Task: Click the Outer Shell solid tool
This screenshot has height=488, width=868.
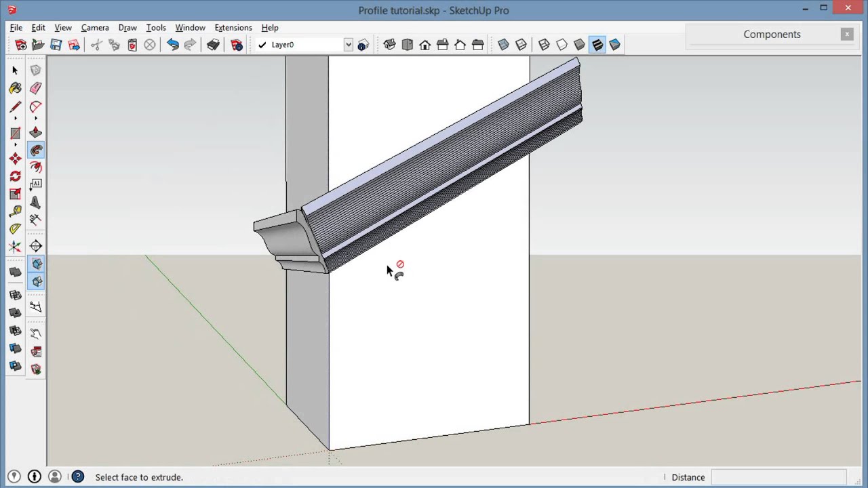Action: (15, 272)
